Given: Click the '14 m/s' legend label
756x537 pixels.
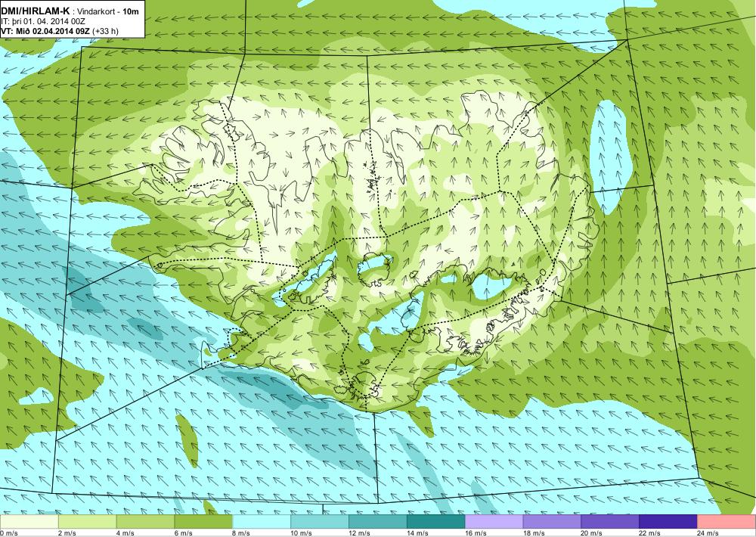Looking at the screenshot, I should [417, 533].
